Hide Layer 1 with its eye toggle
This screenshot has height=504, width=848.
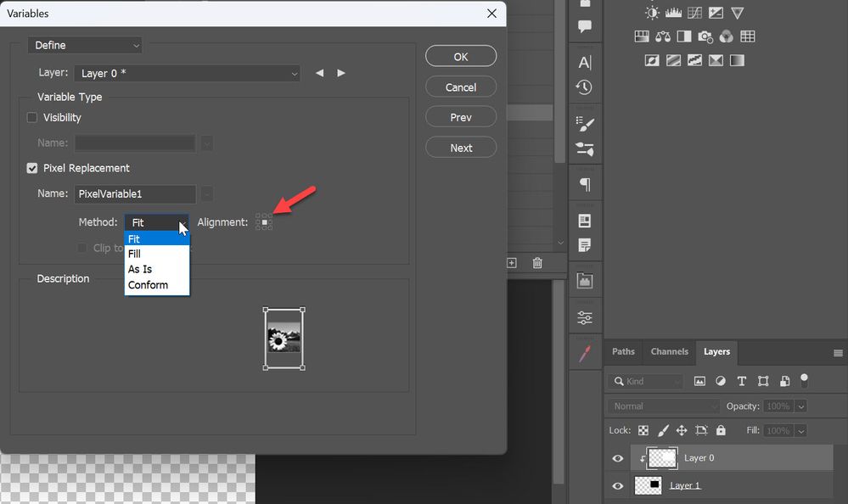coord(617,485)
